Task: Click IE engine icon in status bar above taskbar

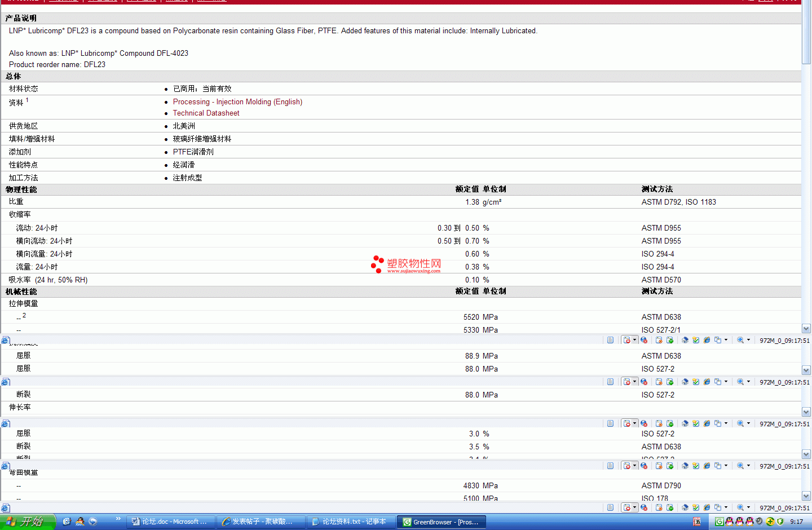Action: click(x=707, y=507)
